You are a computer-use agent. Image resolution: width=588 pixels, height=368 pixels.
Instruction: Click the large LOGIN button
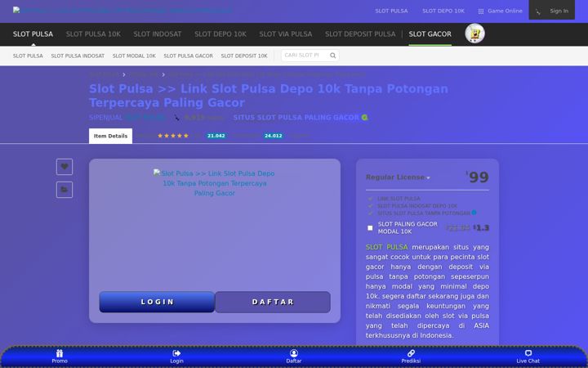tap(157, 302)
